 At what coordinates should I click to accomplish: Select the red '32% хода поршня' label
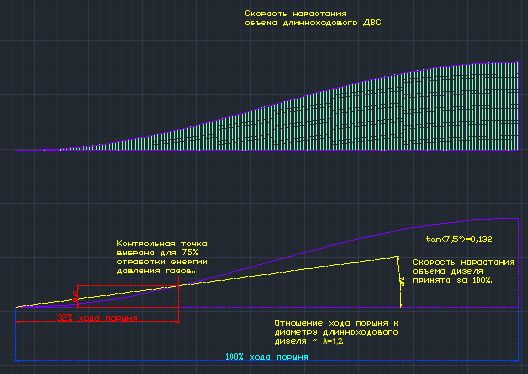pyautogui.click(x=97, y=318)
